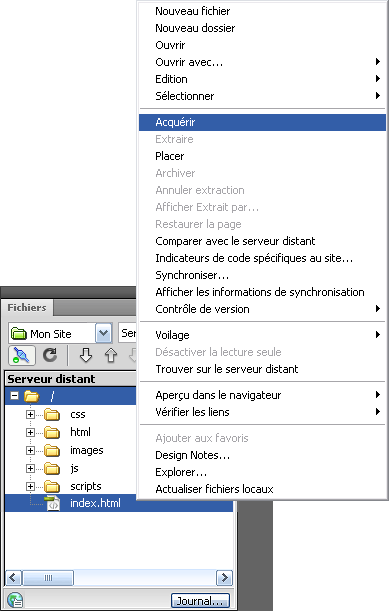Select the js folder label

pos(74,468)
